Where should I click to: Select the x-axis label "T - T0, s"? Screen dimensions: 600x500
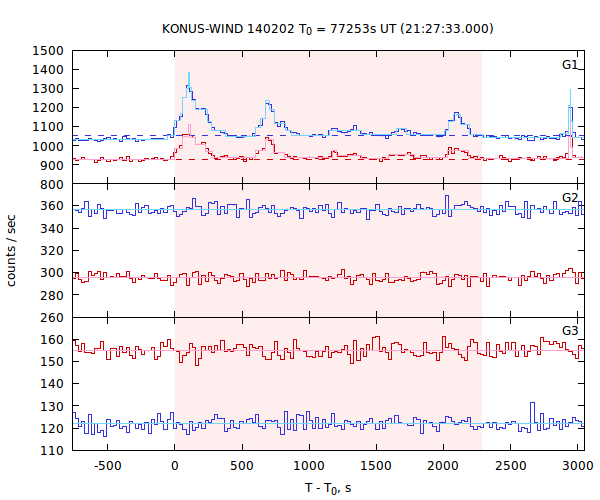click(x=328, y=488)
